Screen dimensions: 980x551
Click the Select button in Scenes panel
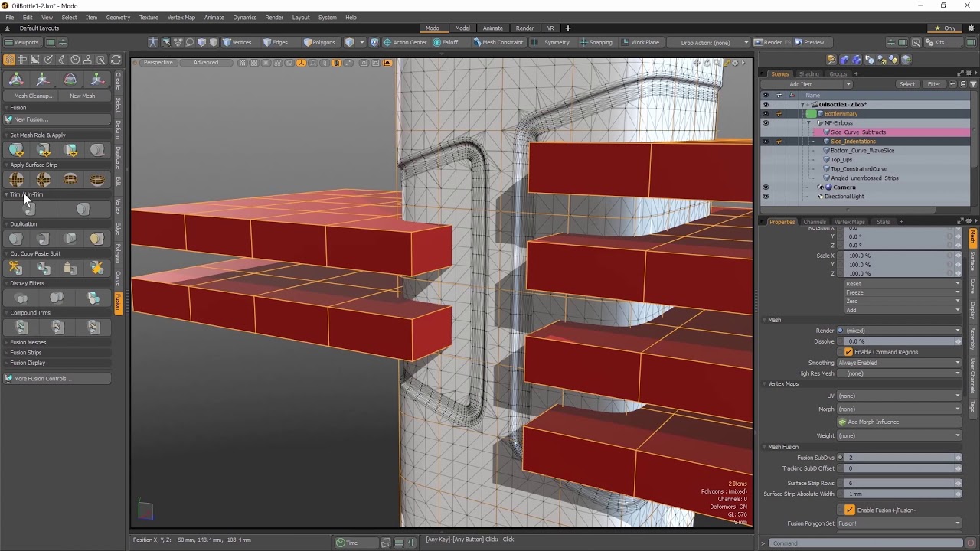tap(906, 84)
